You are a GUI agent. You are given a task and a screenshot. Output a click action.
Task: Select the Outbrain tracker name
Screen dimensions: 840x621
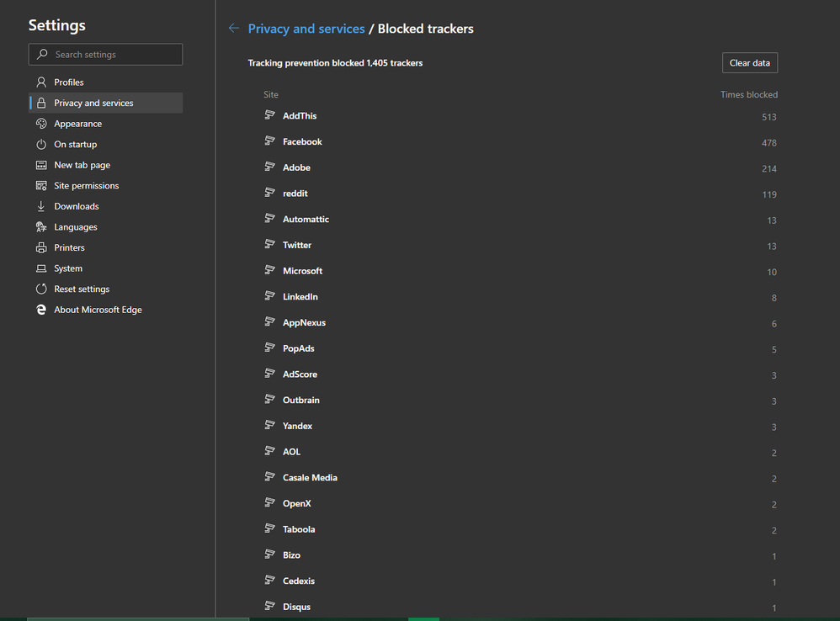click(x=301, y=400)
